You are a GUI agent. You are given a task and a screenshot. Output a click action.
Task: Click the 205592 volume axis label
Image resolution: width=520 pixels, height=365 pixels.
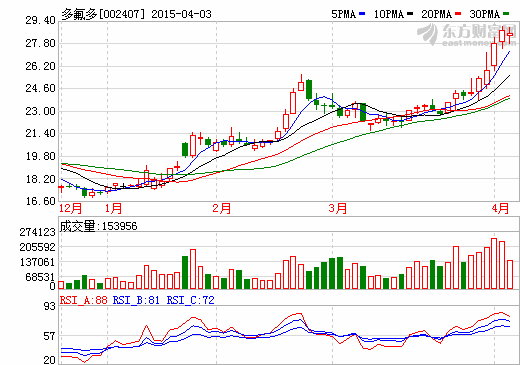click(37, 247)
